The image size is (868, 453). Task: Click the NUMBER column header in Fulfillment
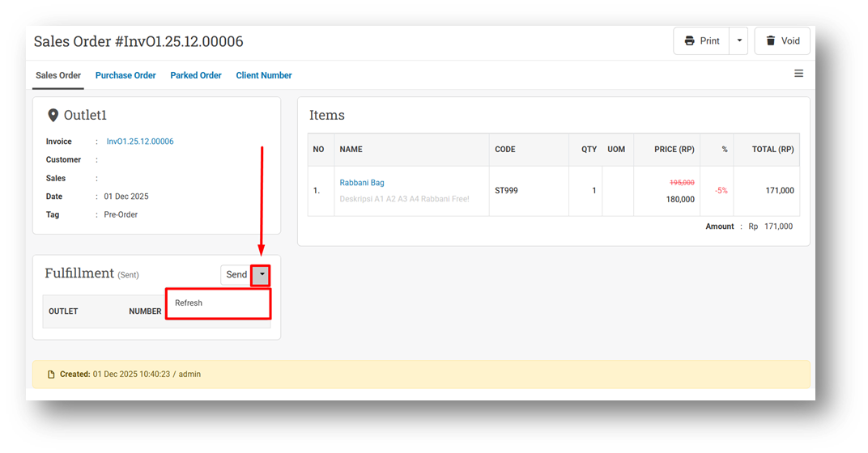tap(145, 311)
